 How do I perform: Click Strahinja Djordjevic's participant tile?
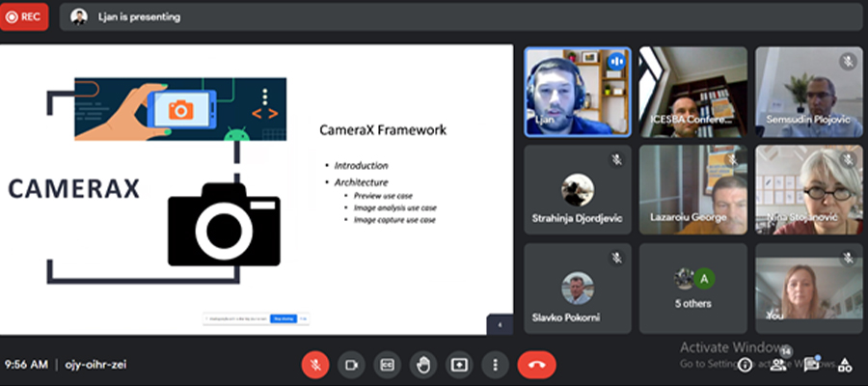(577, 190)
